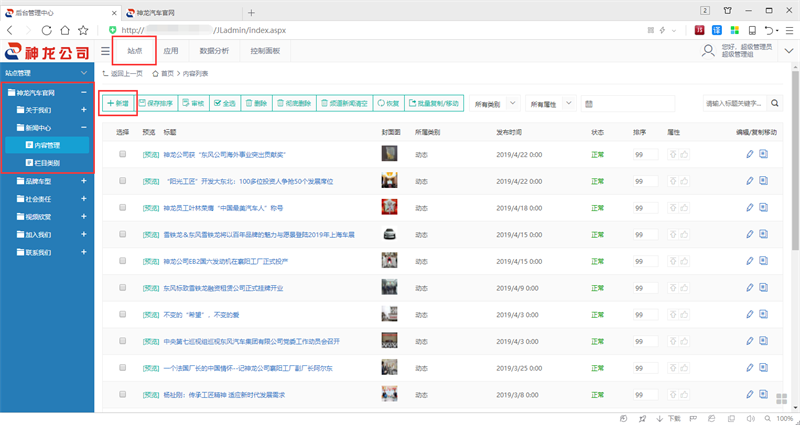The image size is (800, 425).
Task: Check the box for 中央第七巡视组 row
Action: click(x=122, y=341)
